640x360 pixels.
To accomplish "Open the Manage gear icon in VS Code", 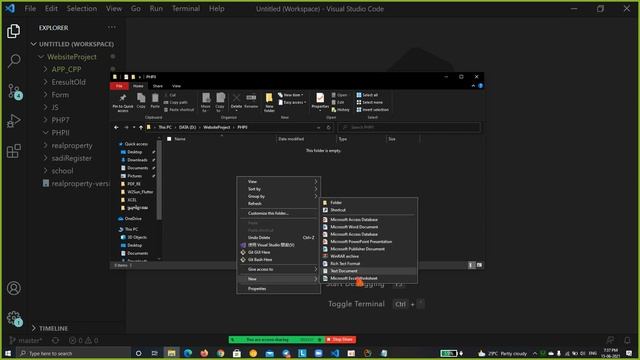I will coord(15,318).
